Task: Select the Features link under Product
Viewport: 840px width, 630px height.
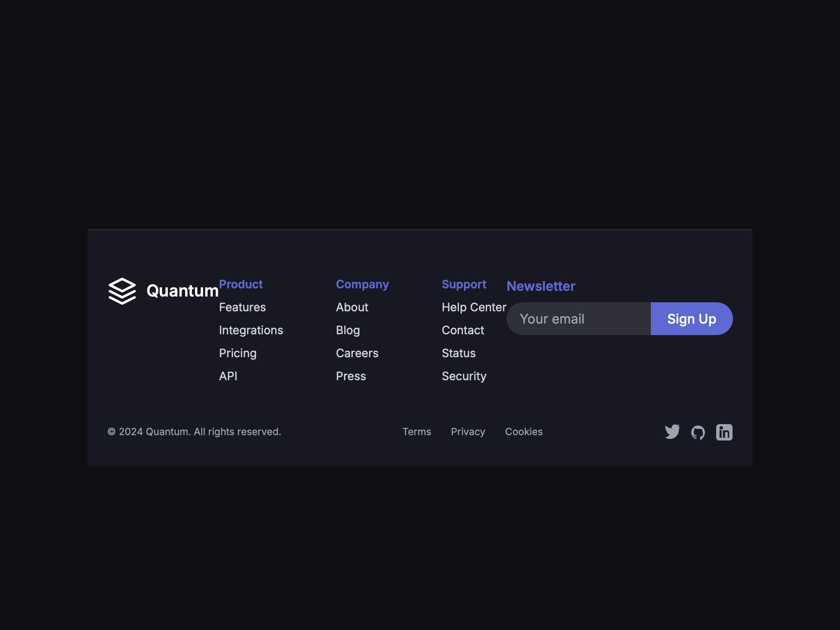Action: pyautogui.click(x=242, y=307)
